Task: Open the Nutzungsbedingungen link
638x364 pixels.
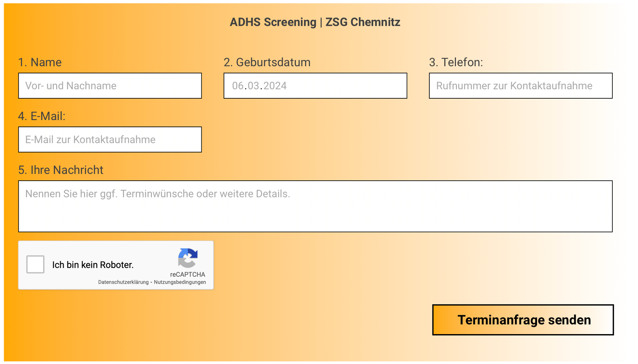Action: coord(180,282)
